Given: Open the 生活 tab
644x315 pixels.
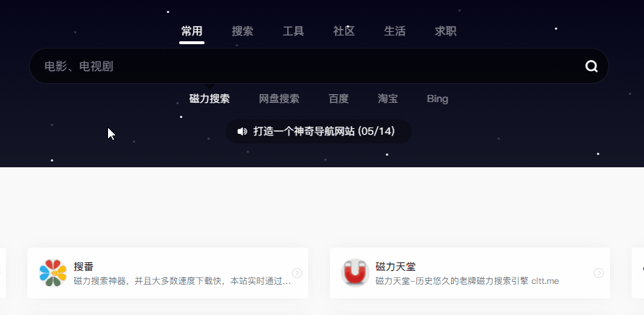Looking at the screenshot, I should coord(395,31).
